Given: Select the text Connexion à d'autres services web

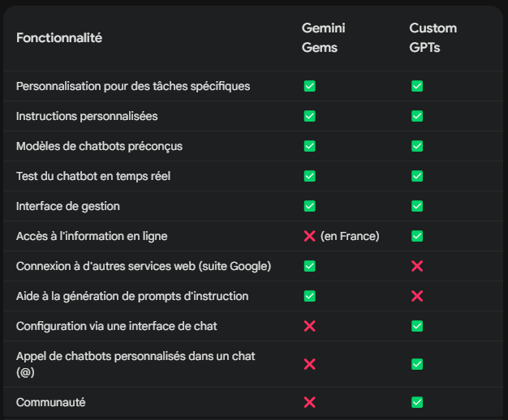Looking at the screenshot, I should click(x=105, y=266).
